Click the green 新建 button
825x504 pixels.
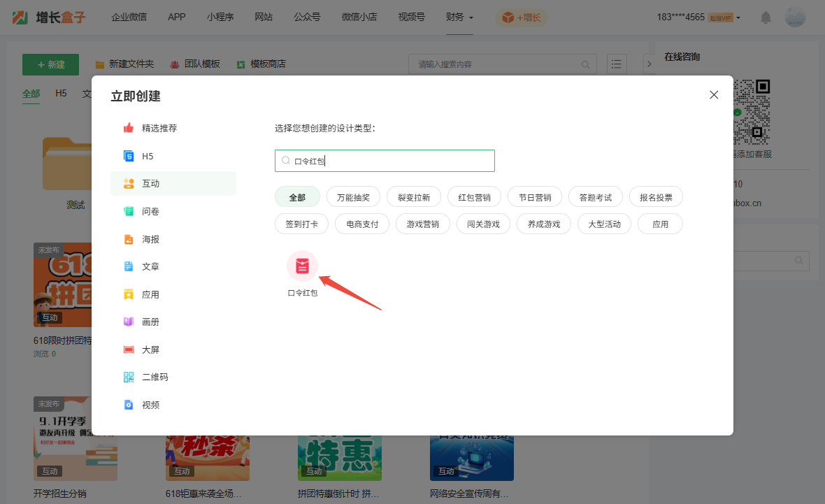(x=50, y=64)
